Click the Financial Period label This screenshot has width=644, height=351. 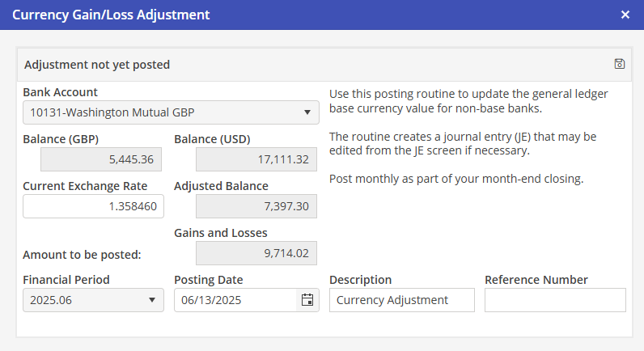(66, 280)
